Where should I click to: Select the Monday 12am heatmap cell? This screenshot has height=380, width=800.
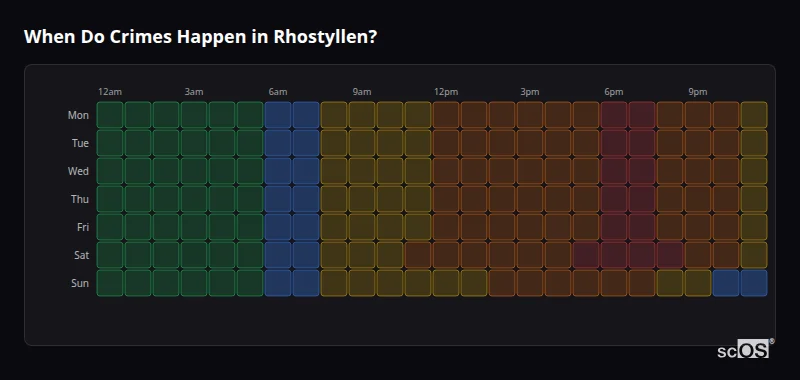[110, 115]
